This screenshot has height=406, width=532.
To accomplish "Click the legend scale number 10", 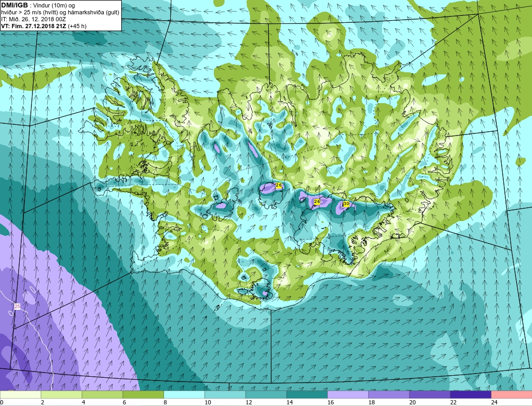I will point(207,402).
